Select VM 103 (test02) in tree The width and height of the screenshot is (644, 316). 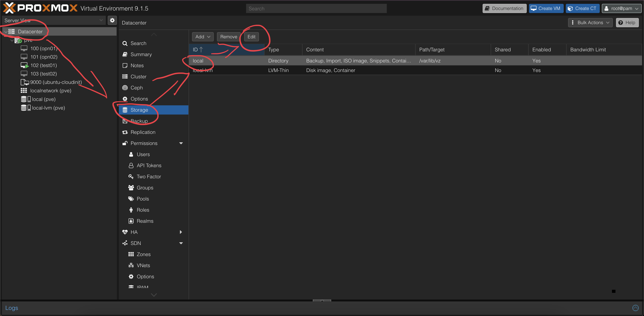(44, 74)
